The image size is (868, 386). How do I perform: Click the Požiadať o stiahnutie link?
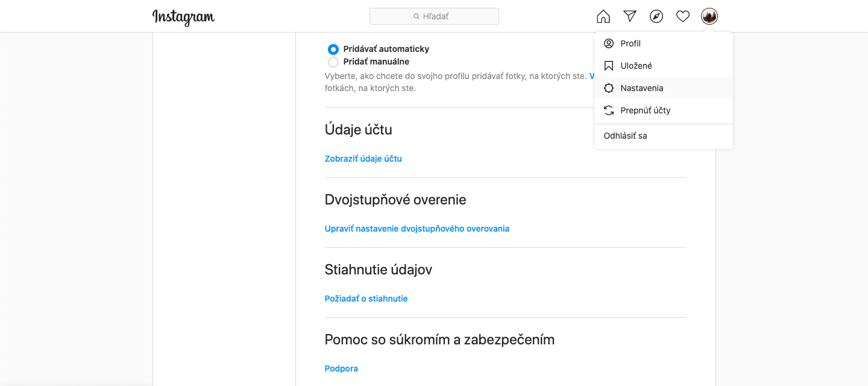(366, 299)
